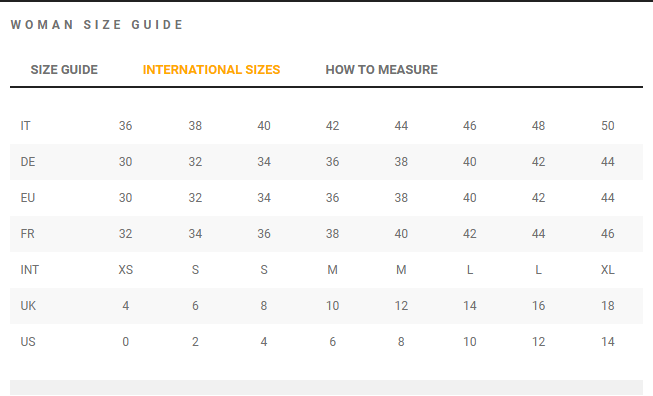Click size 38 in the FR row
653x396 pixels.
click(x=332, y=234)
